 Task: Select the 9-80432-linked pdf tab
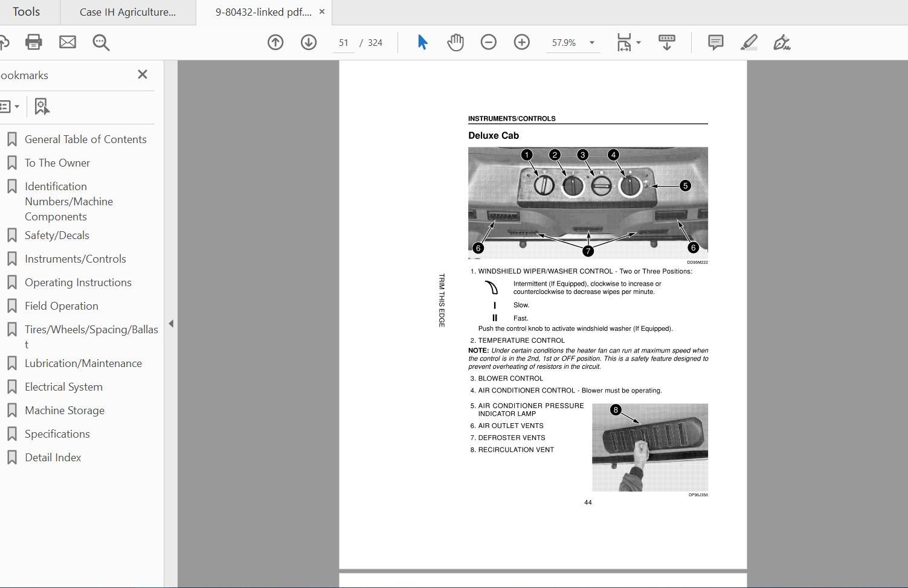264,12
